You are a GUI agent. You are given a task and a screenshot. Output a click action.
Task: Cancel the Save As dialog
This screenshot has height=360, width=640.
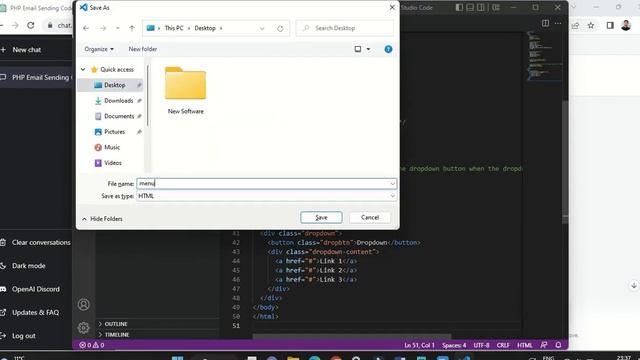(370, 218)
